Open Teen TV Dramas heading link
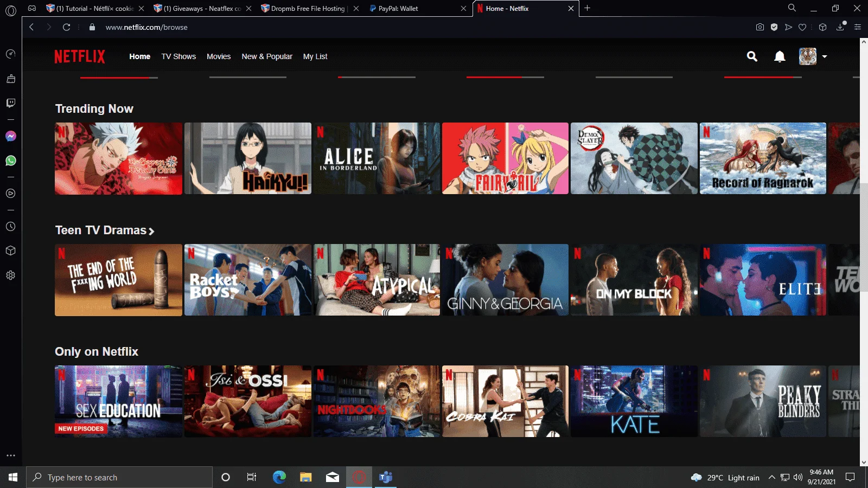 point(101,230)
